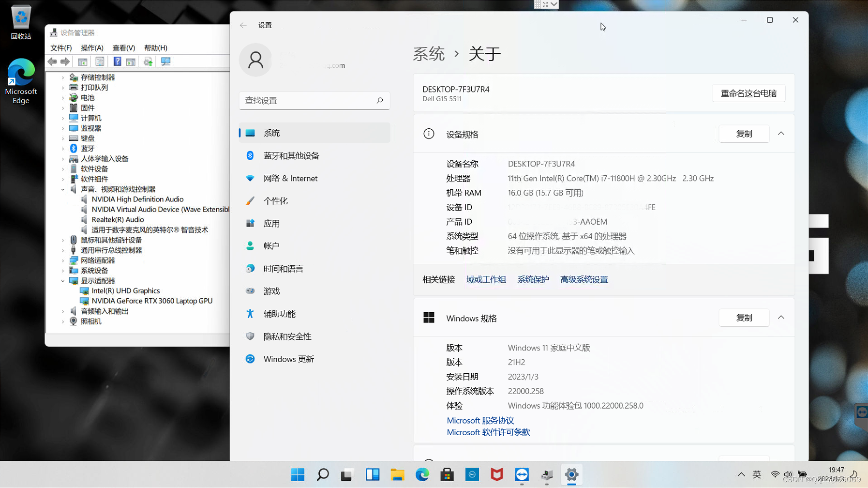
Task: Go to Windows 更新 in Settings sidebar
Action: click(314, 359)
